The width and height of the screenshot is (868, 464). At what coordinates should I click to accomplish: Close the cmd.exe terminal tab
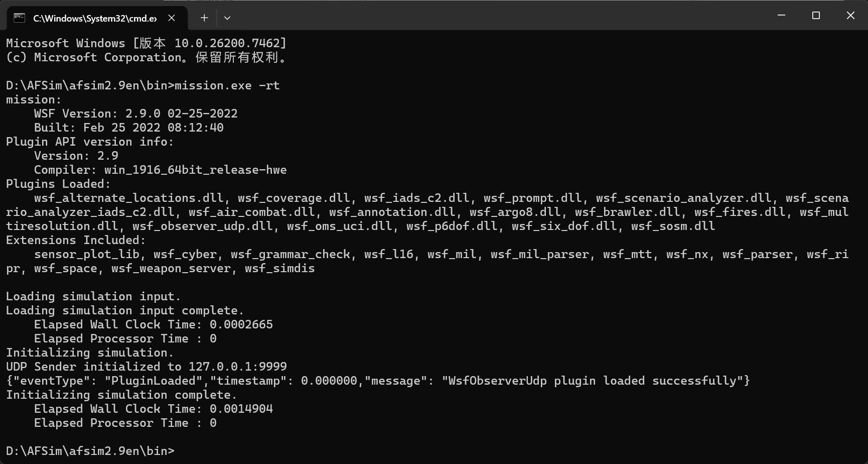point(172,18)
